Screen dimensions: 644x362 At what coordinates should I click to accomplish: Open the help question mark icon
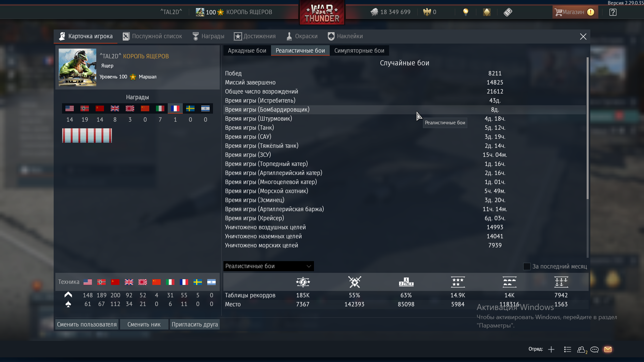coord(613,12)
